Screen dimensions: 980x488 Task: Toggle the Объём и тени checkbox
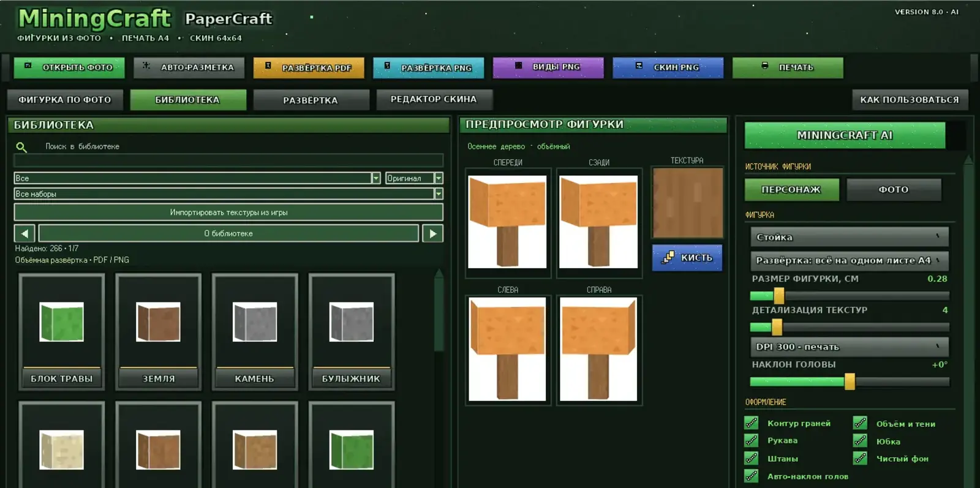(861, 423)
